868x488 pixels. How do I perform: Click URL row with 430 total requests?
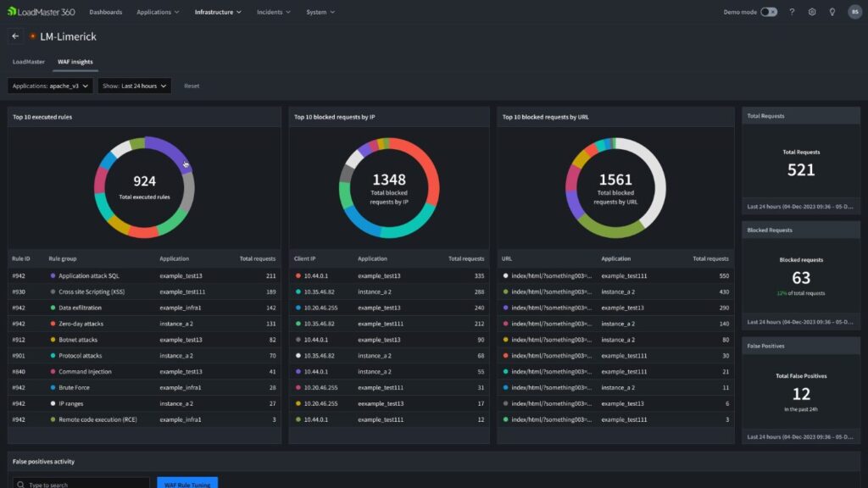pos(615,291)
